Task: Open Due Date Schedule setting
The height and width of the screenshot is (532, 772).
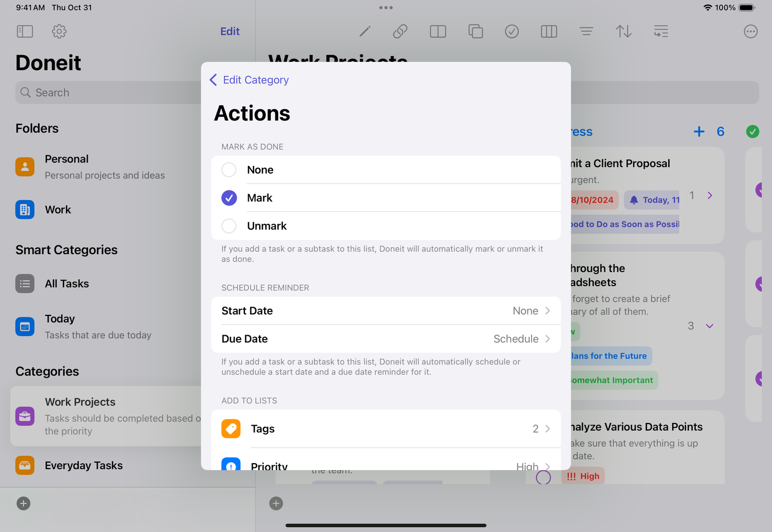Action: (x=386, y=339)
